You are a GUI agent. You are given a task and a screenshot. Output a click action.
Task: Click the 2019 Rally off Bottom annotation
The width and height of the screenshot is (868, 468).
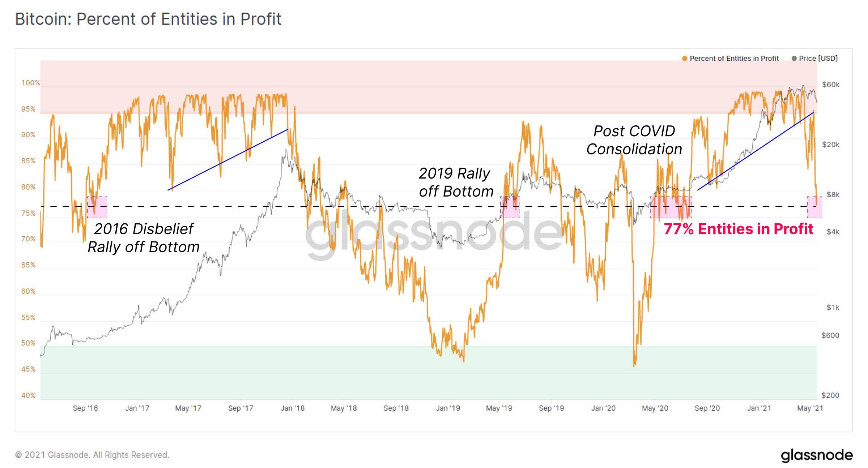(x=456, y=183)
